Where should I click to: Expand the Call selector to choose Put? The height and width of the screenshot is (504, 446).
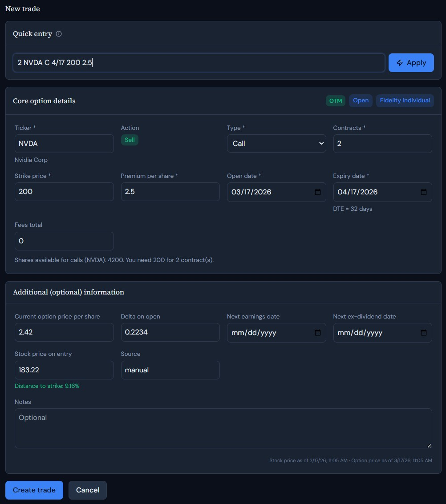[276, 143]
